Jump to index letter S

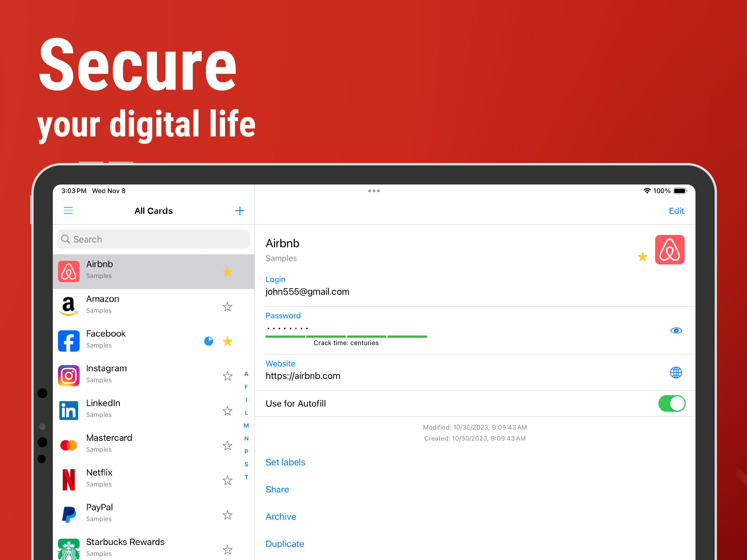(x=246, y=464)
